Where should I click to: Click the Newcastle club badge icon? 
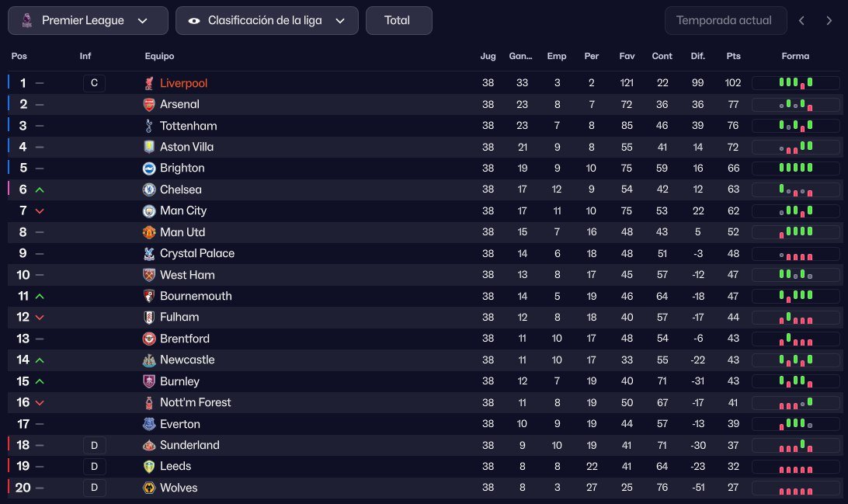pyautogui.click(x=149, y=360)
